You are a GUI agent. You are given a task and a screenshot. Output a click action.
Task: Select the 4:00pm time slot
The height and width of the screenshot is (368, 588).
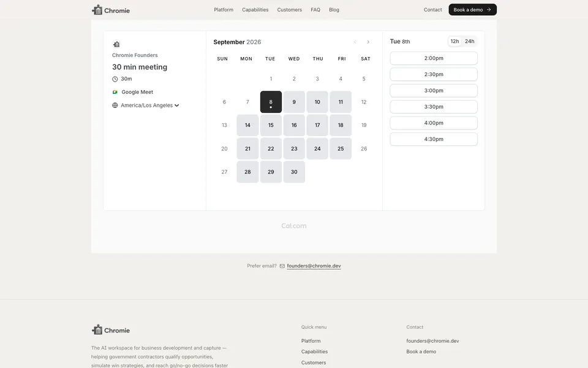(434, 123)
